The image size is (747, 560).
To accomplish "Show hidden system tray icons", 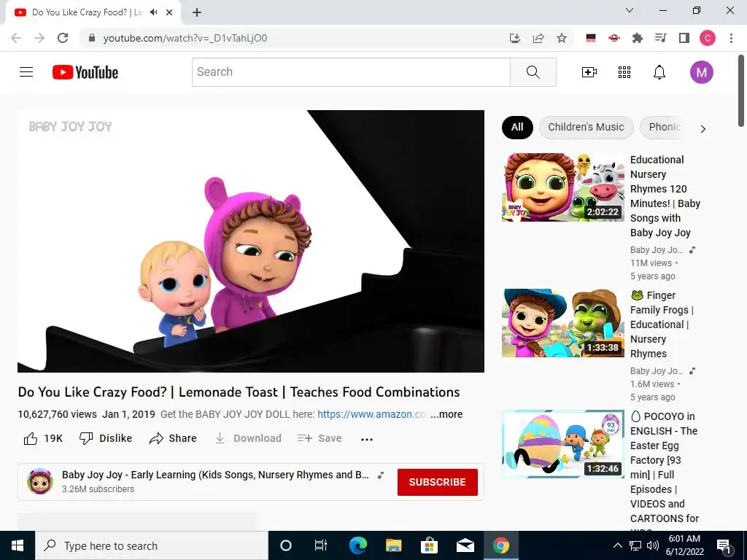I will click(617, 545).
